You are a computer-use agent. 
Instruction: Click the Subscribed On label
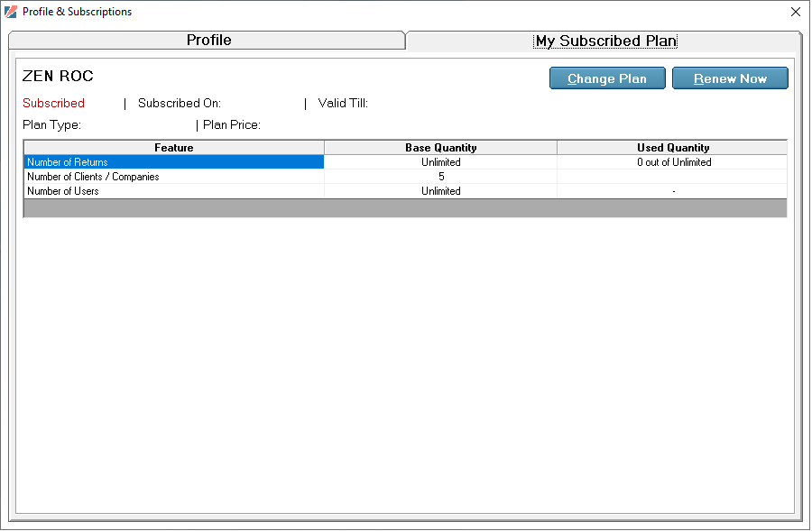(180, 103)
